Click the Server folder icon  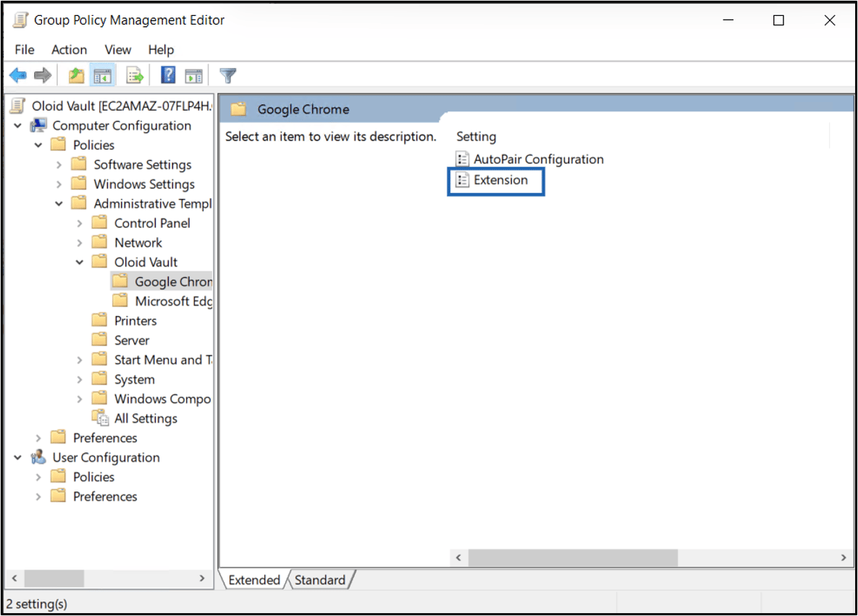click(x=100, y=339)
